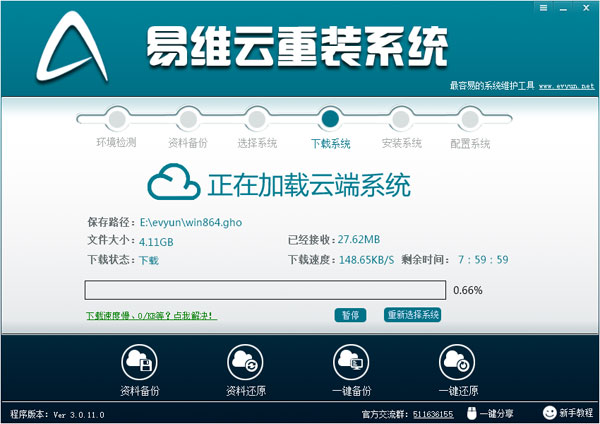Open the 新手教程 smiley face tutorial
The height and width of the screenshot is (424, 600).
click(549, 413)
